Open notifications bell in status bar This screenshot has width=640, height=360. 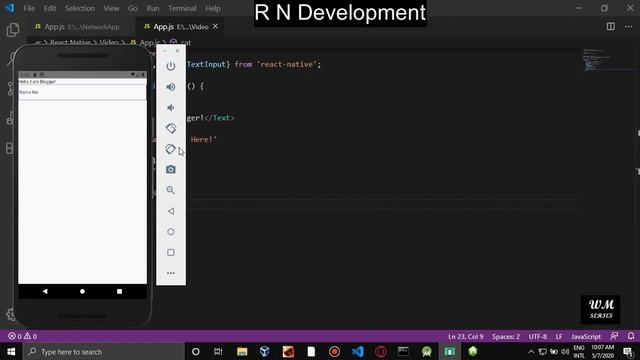click(631, 336)
